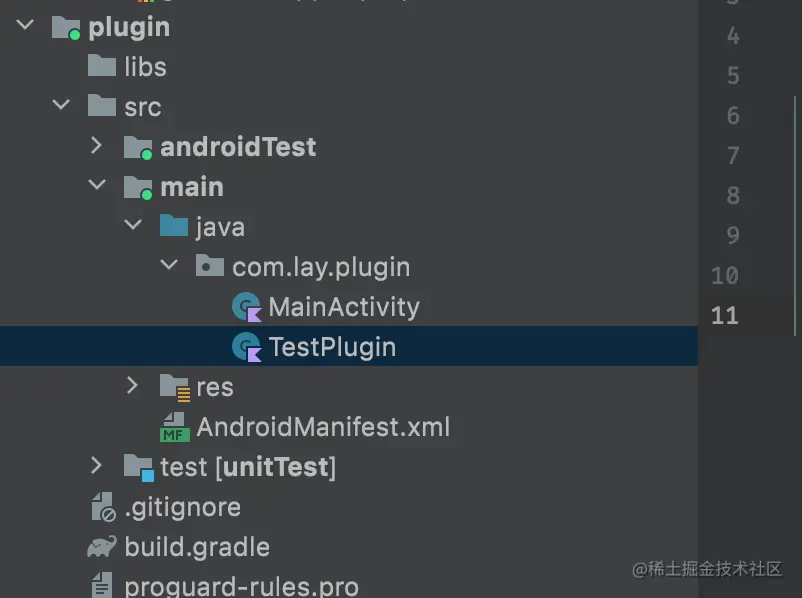Screen dimensions: 802x598
Task: Click the .gitignore file icon
Action: pyautogui.click(x=102, y=507)
